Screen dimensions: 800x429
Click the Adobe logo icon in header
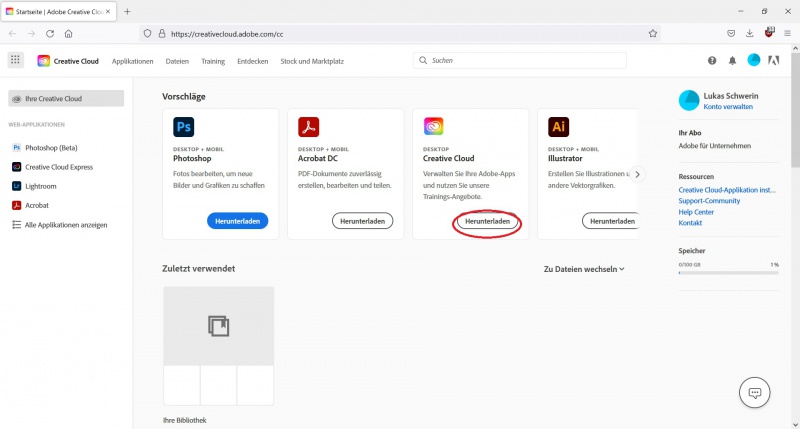(773, 61)
